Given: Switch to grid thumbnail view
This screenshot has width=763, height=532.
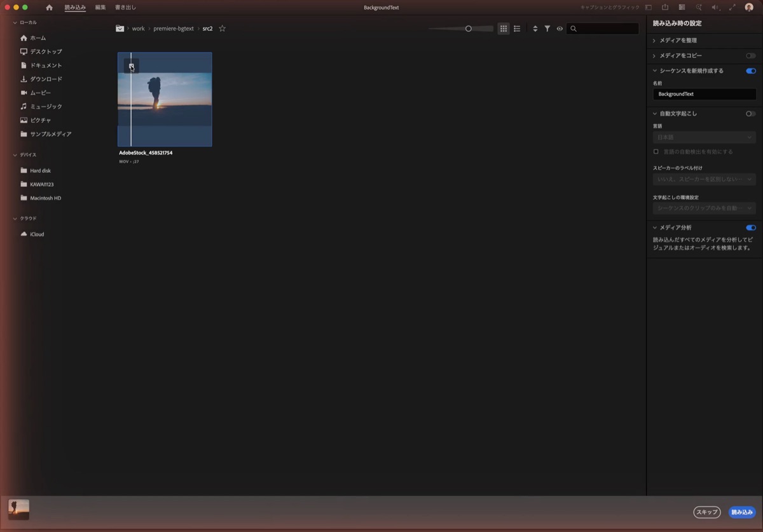Looking at the screenshot, I should 504,29.
